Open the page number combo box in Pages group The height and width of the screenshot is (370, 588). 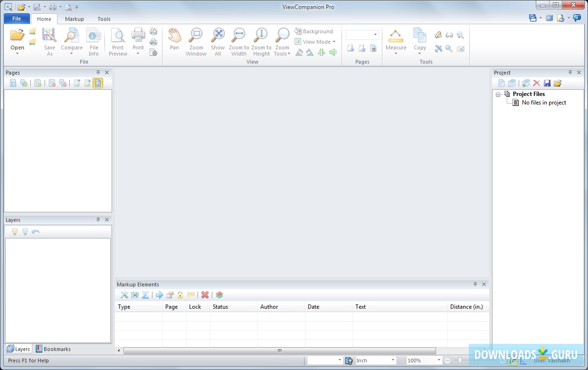[x=375, y=35]
